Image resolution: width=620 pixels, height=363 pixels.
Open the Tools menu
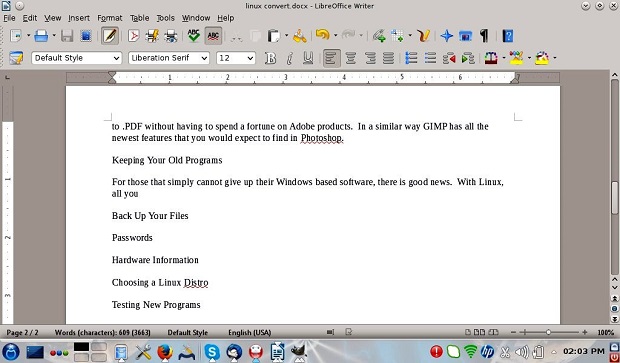pyautogui.click(x=165, y=18)
